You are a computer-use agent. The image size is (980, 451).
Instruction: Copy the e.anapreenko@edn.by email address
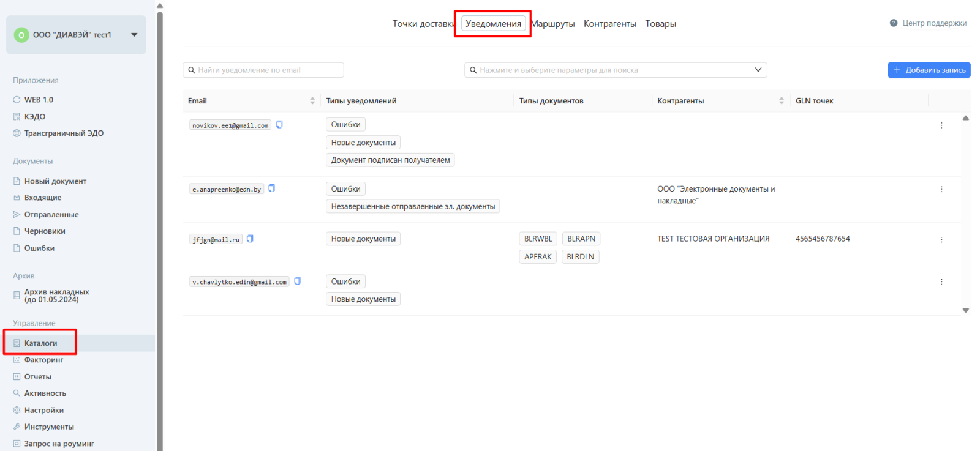pyautogui.click(x=272, y=188)
